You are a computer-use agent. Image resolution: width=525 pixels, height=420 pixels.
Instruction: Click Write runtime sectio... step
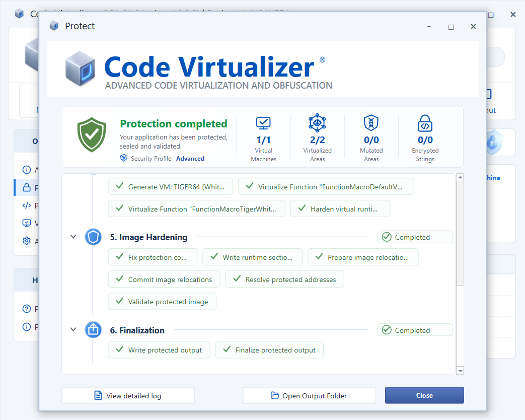point(253,257)
